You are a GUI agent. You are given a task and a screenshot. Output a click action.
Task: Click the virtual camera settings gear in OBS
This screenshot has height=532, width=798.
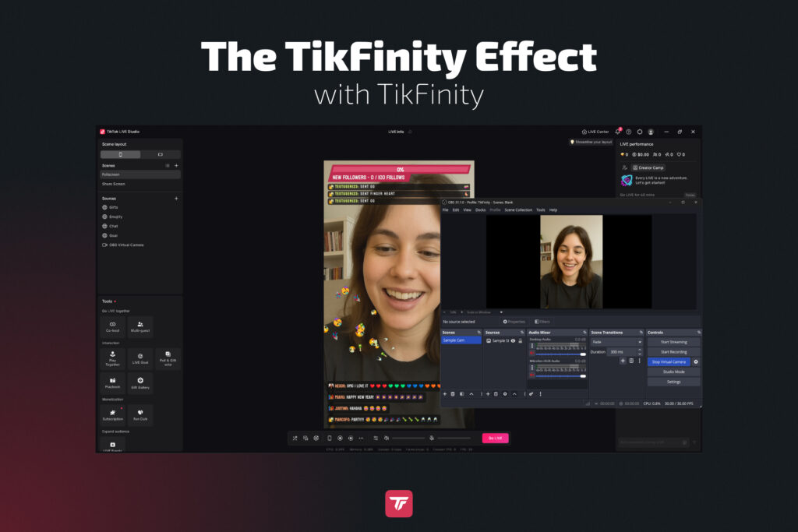point(696,361)
